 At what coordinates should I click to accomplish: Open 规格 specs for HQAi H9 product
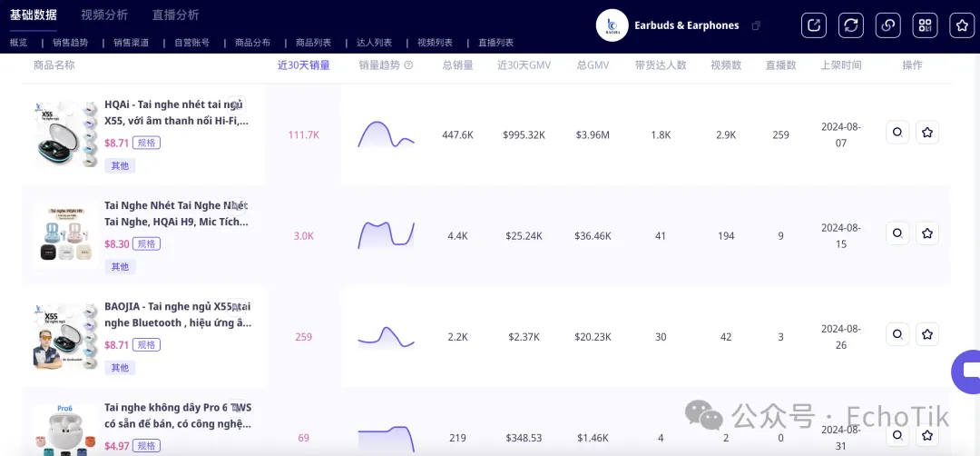click(x=146, y=243)
